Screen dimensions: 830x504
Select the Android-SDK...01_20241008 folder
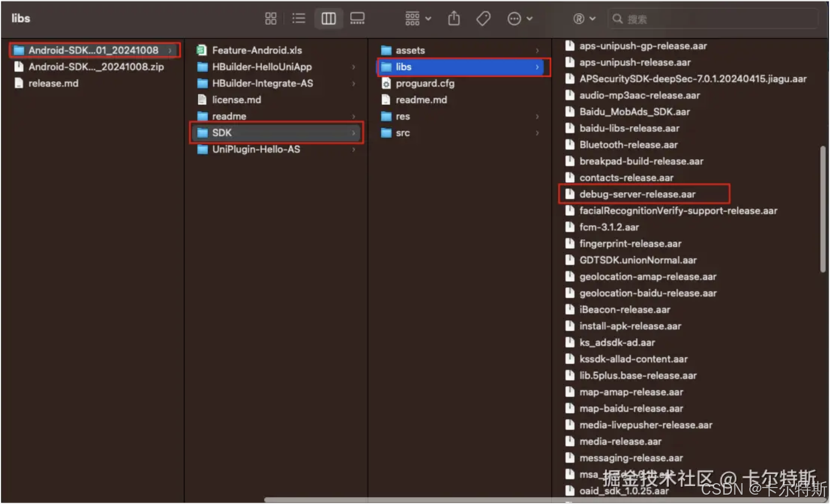tap(94, 51)
